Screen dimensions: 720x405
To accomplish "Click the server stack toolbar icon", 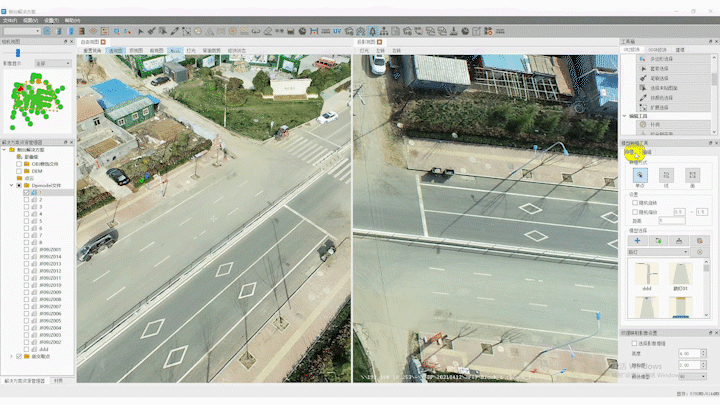I will click(x=82, y=31).
